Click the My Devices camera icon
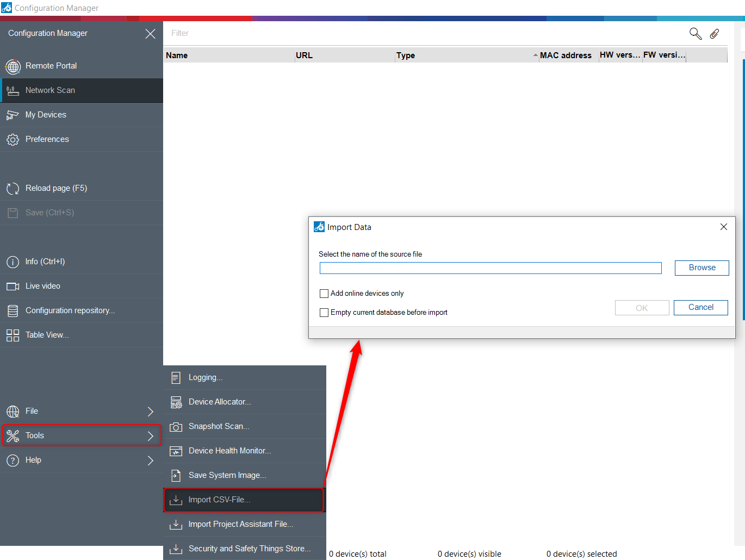The width and height of the screenshot is (745, 560). (x=13, y=115)
